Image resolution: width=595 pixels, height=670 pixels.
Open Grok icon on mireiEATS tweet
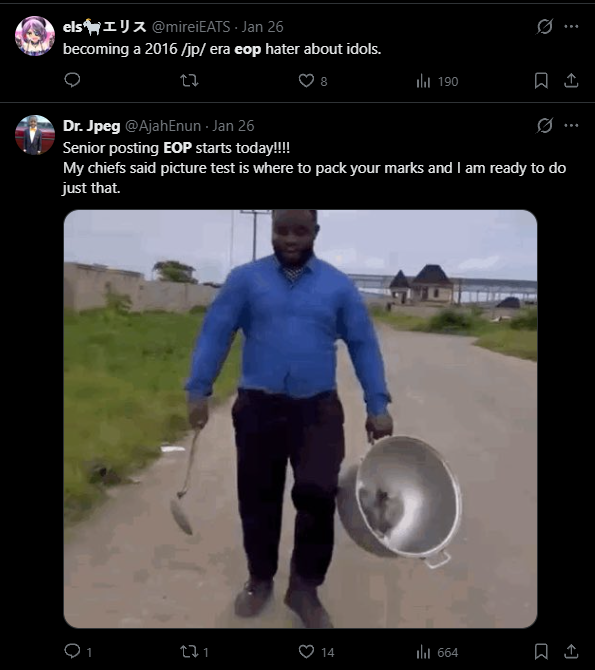pos(545,26)
